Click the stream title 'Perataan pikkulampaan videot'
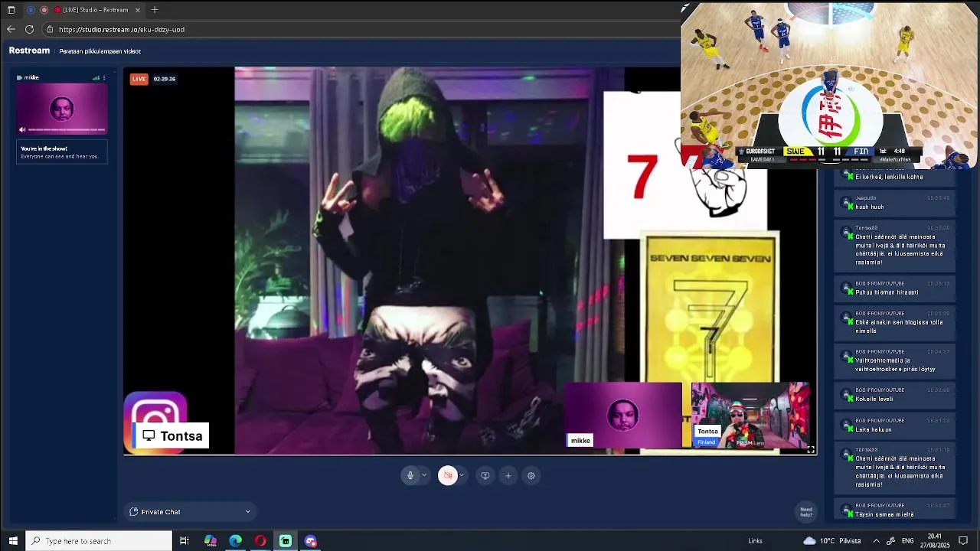 pyautogui.click(x=100, y=51)
